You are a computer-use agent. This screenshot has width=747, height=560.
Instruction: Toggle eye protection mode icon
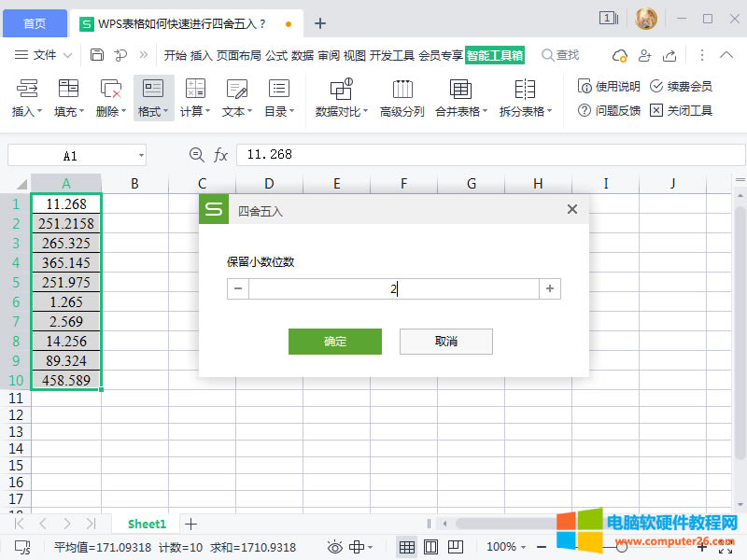(334, 547)
